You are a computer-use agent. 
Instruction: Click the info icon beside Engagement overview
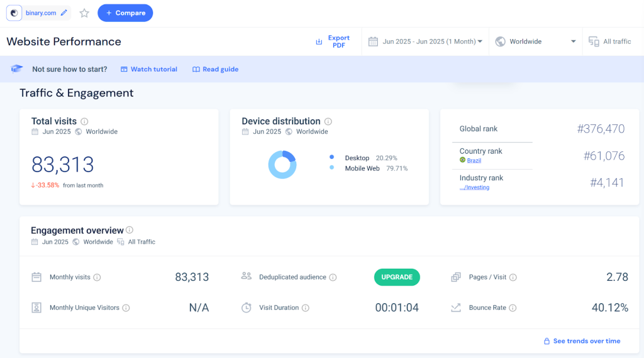(130, 231)
